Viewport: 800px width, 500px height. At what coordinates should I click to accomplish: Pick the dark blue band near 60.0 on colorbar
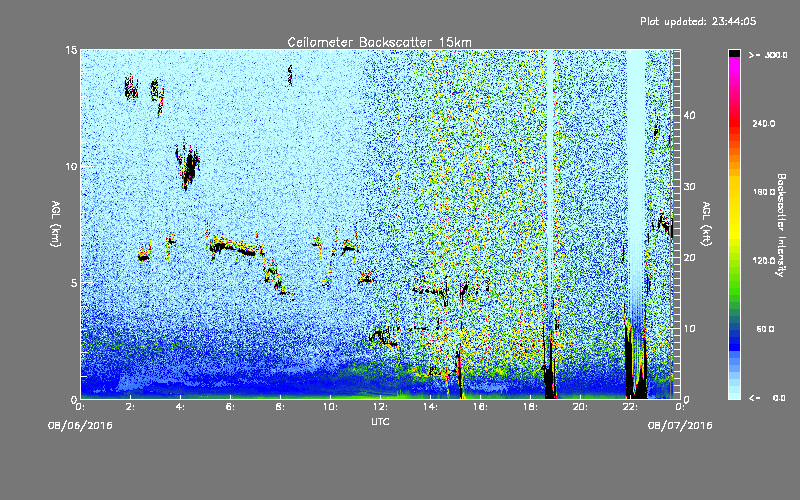(734, 334)
